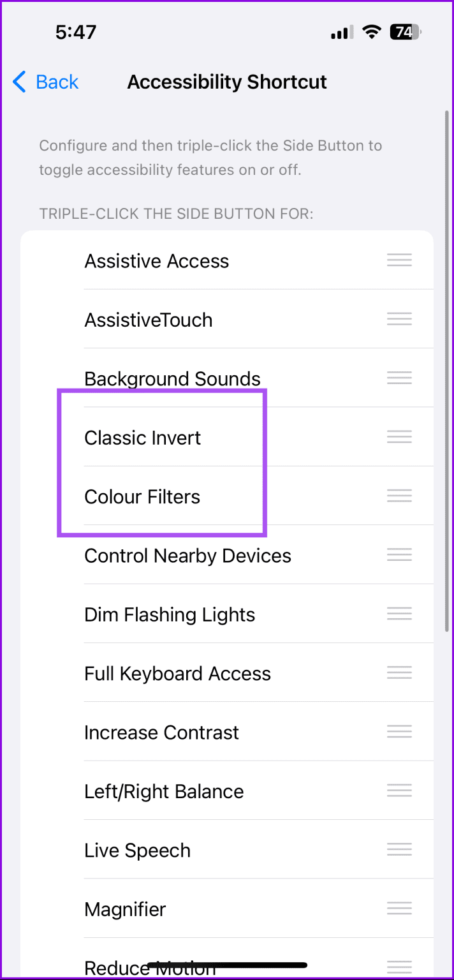The image size is (454, 980).
Task: Select Classic Invert as a shortcut
Action: click(x=142, y=438)
